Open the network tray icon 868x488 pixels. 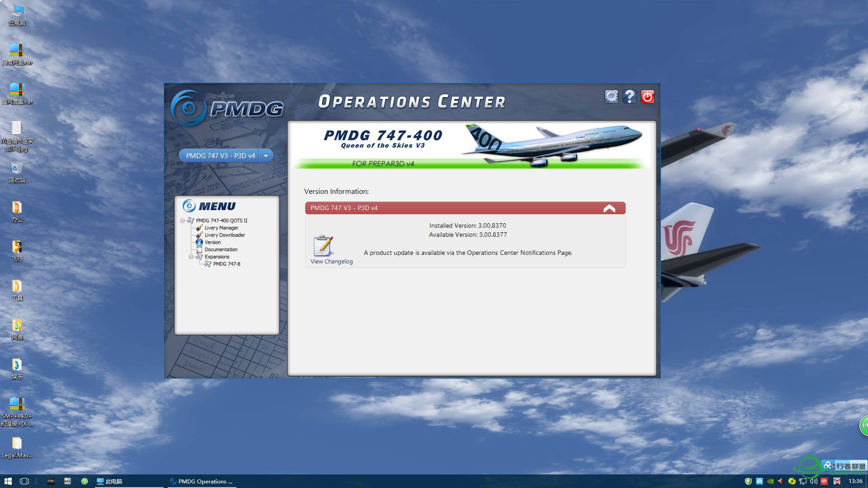click(x=802, y=481)
